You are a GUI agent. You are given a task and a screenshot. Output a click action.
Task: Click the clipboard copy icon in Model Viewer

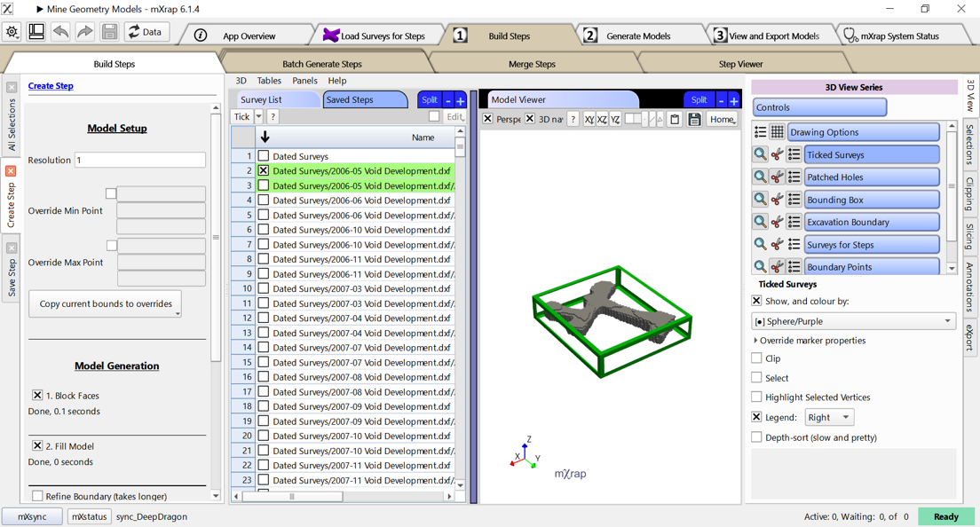[675, 119]
